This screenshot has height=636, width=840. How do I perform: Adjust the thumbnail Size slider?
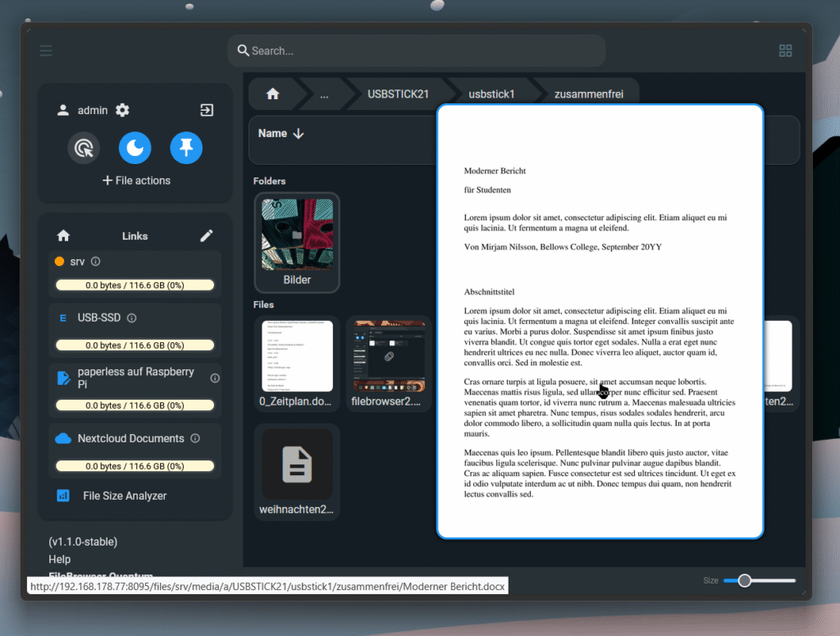(745, 580)
